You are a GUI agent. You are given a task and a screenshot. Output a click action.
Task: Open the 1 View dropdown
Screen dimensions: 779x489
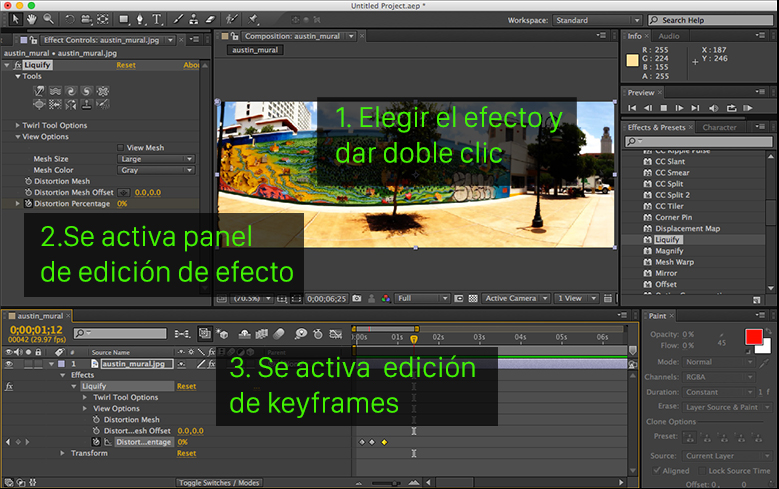[576, 298]
